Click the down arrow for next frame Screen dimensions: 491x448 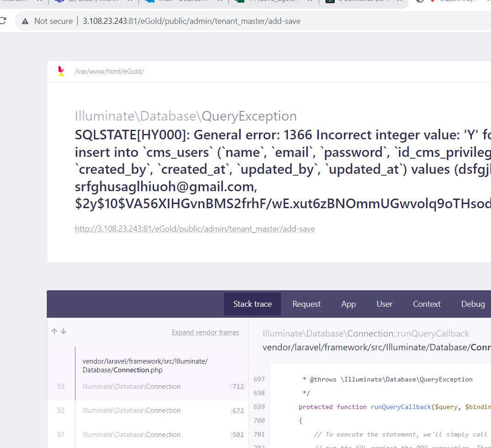pyautogui.click(x=64, y=332)
